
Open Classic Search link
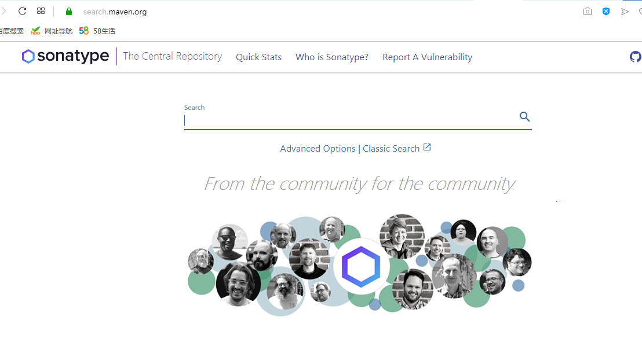click(x=391, y=149)
